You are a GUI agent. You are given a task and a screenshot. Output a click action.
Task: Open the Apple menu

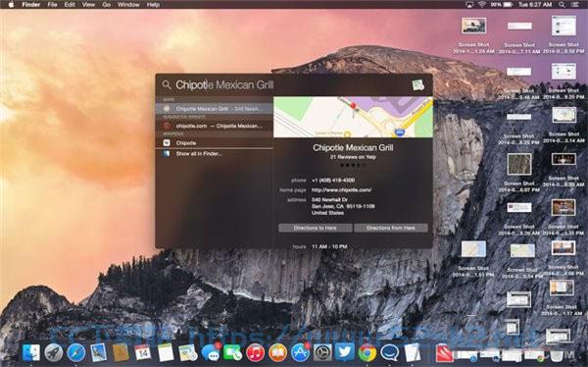point(11,5)
